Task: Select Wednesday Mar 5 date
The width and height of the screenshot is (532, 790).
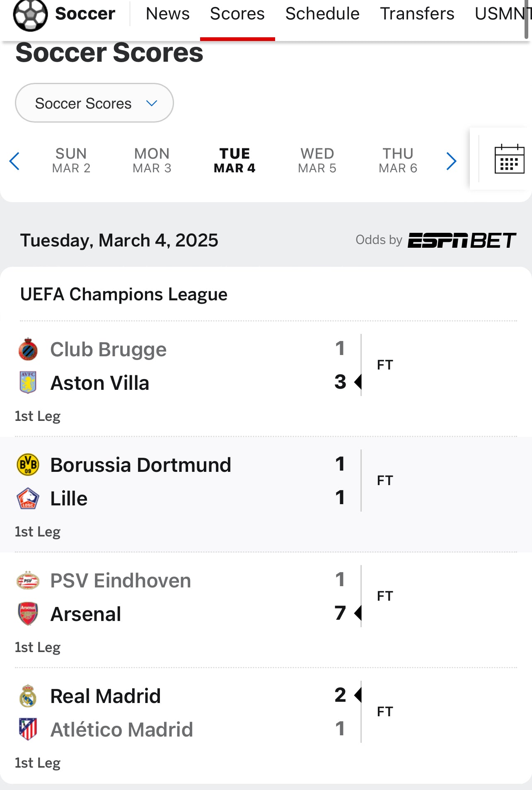Action: pos(317,160)
